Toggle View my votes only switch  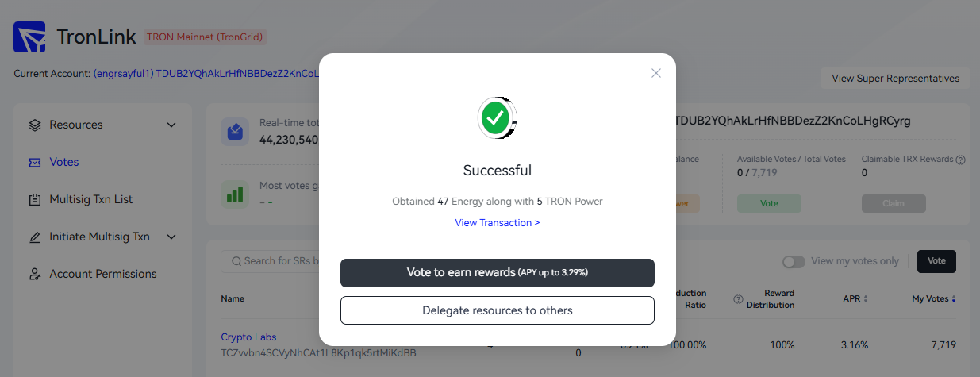(x=794, y=262)
